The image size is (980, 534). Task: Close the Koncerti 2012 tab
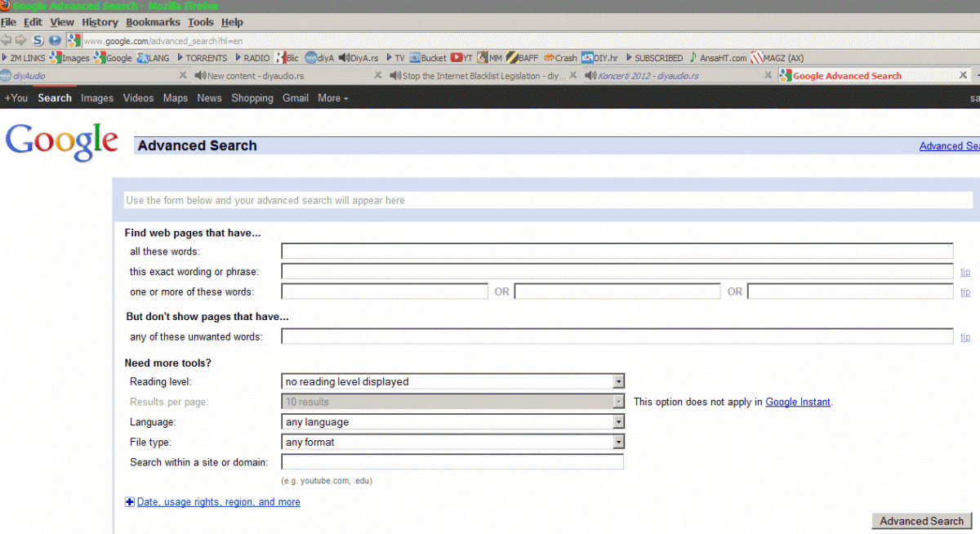point(767,76)
